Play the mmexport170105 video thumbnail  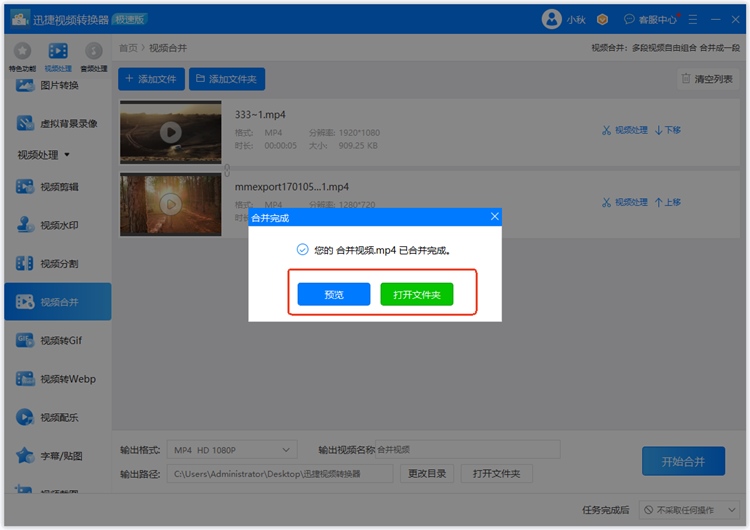click(x=171, y=204)
